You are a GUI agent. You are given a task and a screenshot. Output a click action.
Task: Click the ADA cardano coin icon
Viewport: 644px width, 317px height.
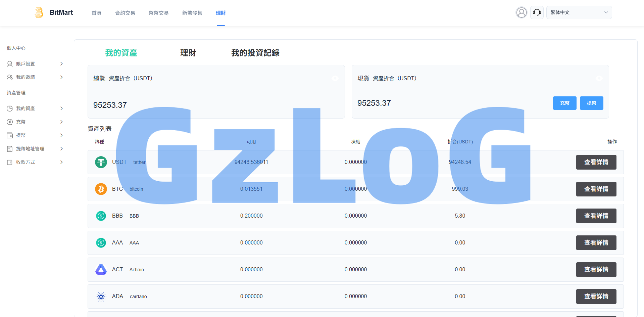click(x=101, y=297)
